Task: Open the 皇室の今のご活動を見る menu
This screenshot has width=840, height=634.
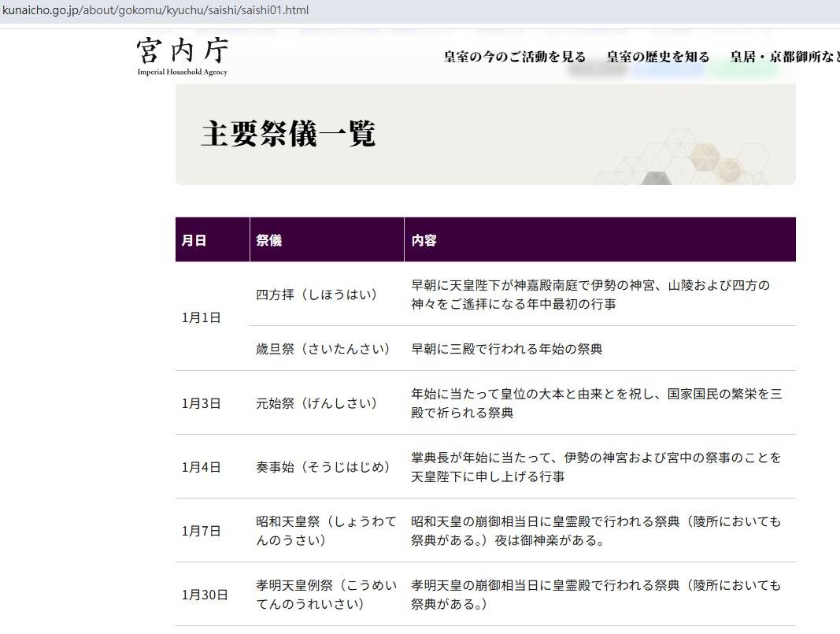Action: tap(515, 57)
